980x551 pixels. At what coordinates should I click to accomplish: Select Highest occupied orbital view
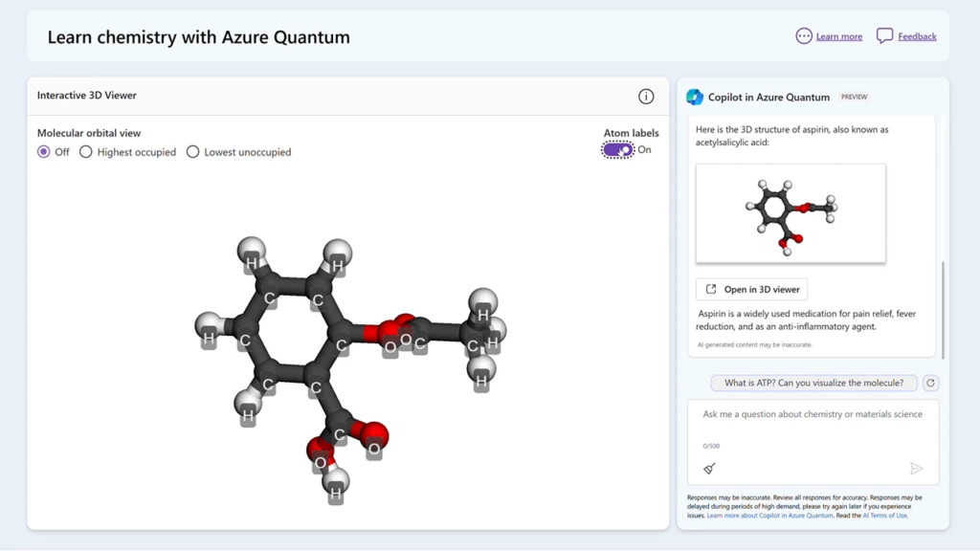pos(86,152)
